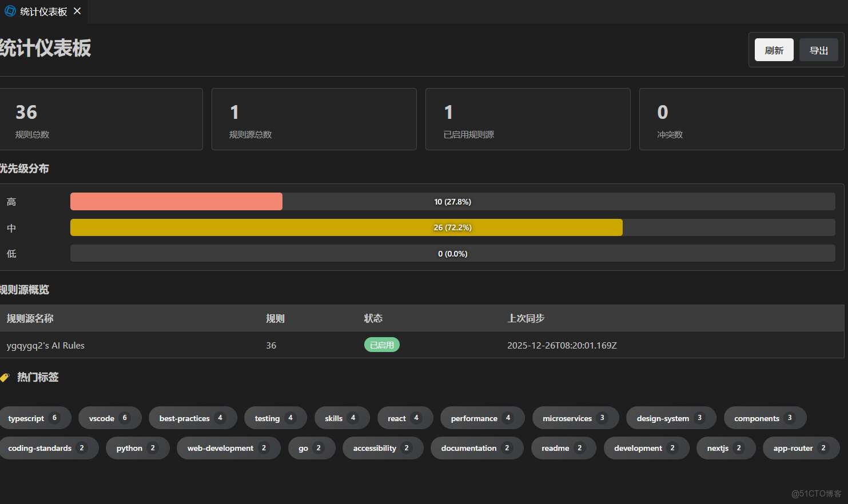Click the accessibility tag
Viewport: 848px width, 504px height.
point(383,448)
